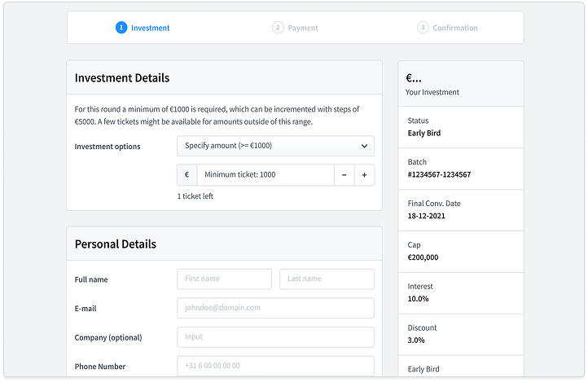The height and width of the screenshot is (382, 588).
Task: Click the Final Conv. Date value 18-12-2021
Action: pos(428,216)
